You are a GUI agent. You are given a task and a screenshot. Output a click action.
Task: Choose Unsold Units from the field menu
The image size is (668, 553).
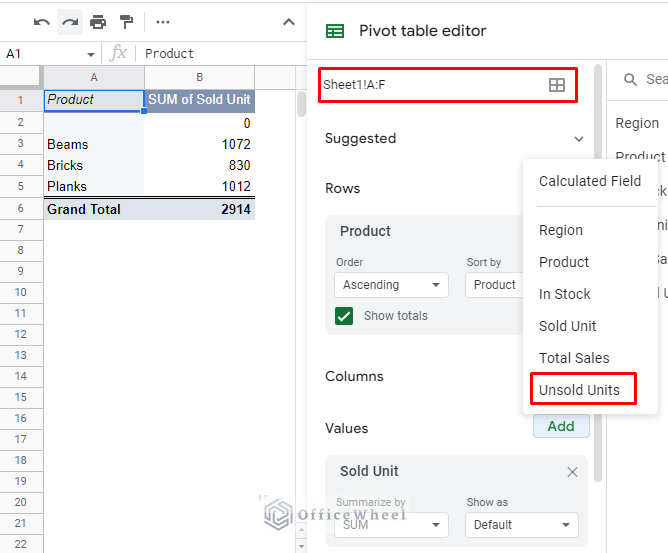click(x=579, y=390)
